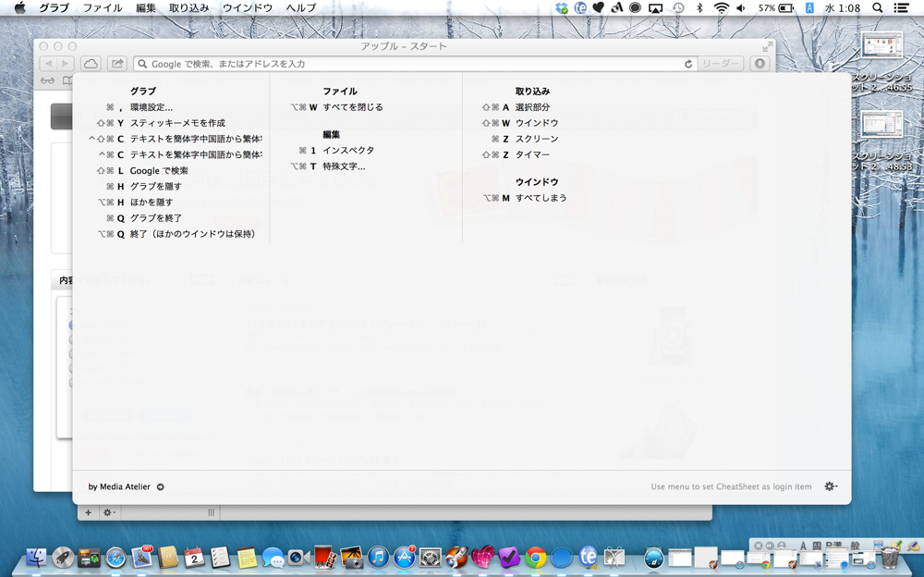Open the input source A menu
This screenshot has width=924, height=577.
click(x=809, y=7)
